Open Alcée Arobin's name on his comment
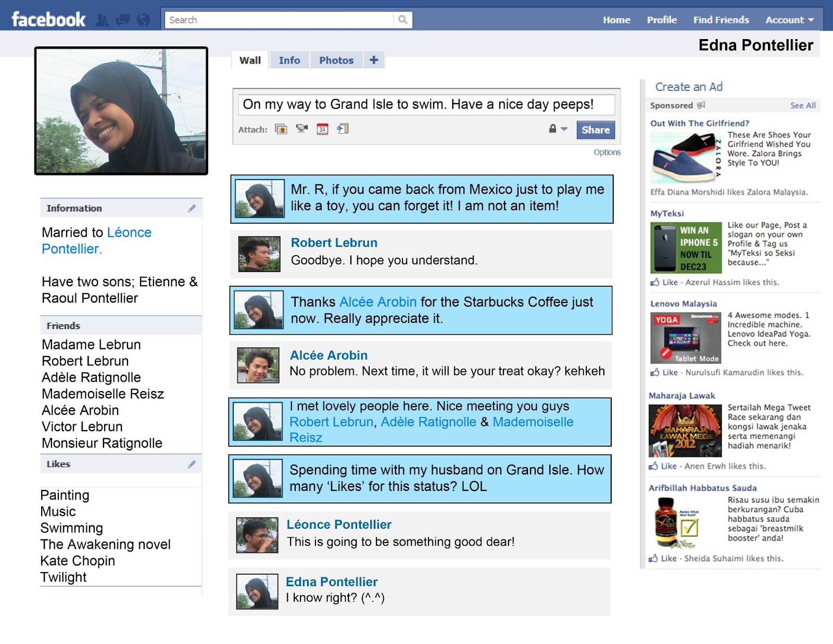Viewport: 833px width, 644px height. (329, 355)
